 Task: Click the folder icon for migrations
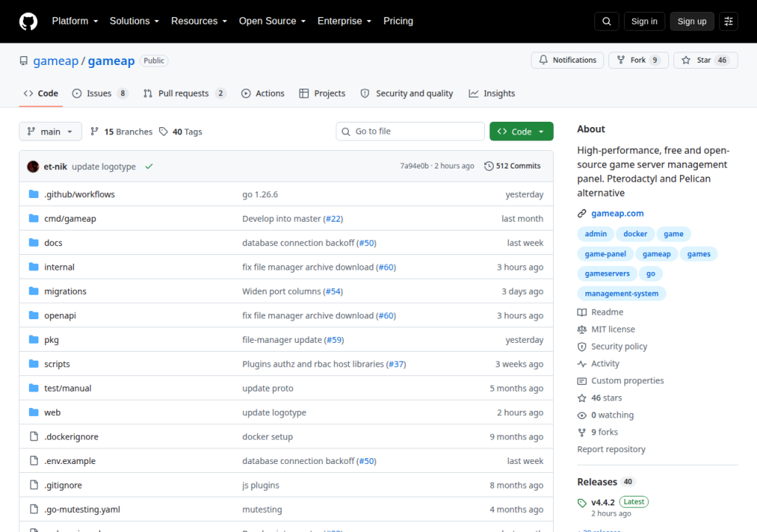point(34,291)
